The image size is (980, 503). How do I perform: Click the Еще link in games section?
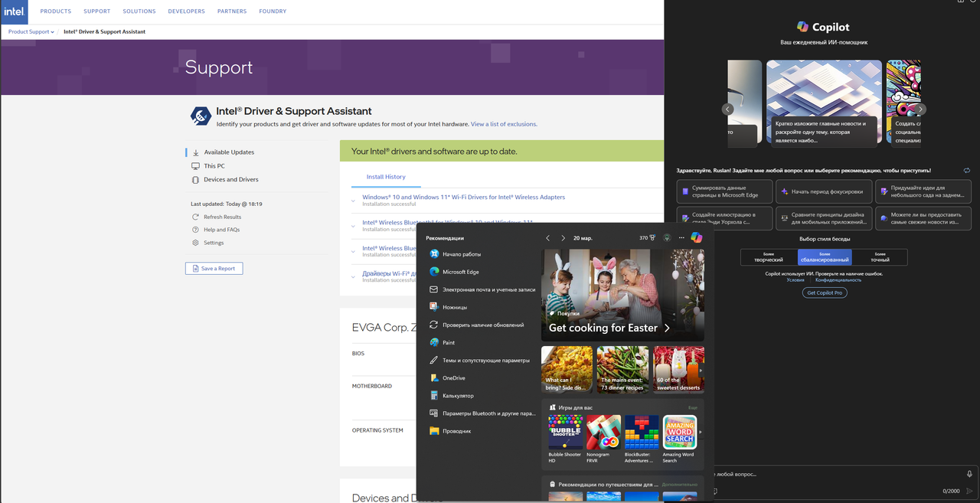(x=692, y=407)
